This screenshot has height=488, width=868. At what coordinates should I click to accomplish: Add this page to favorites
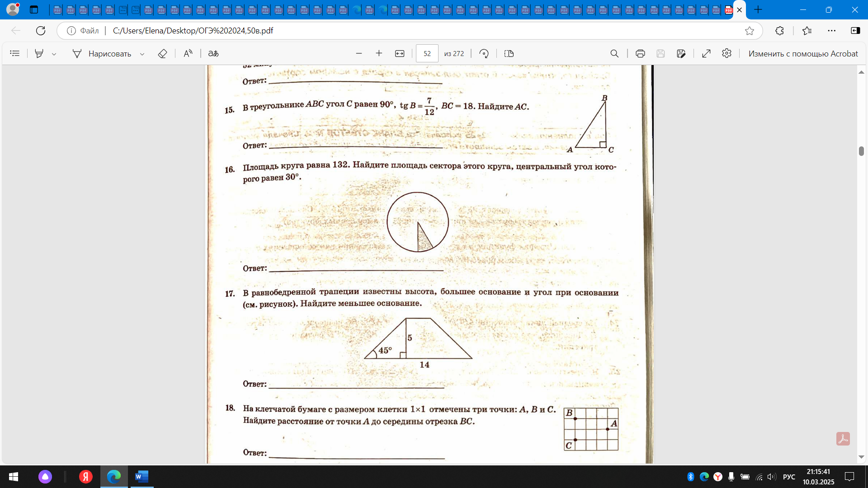point(750,31)
